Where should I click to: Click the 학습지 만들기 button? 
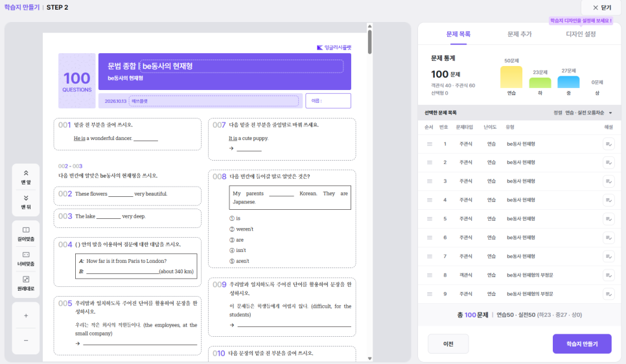point(582,344)
